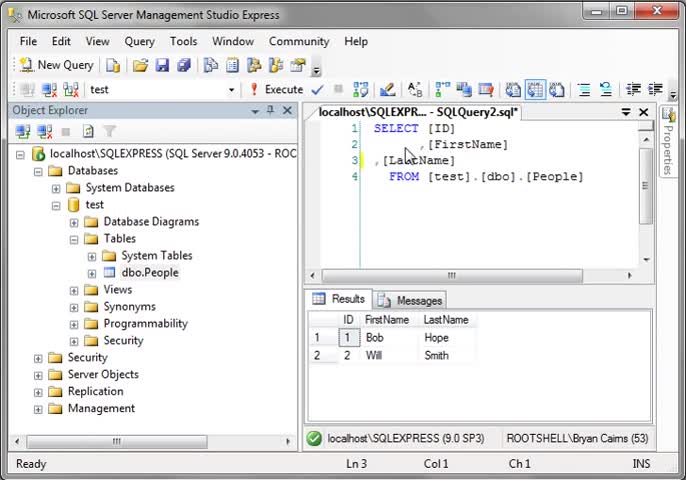Open the Query menu
The image size is (686, 480).
(x=140, y=41)
